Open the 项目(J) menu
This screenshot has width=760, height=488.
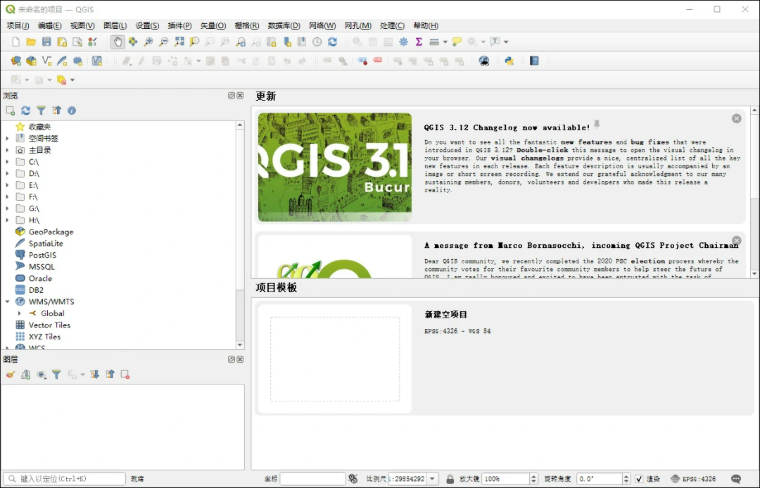[x=18, y=26]
